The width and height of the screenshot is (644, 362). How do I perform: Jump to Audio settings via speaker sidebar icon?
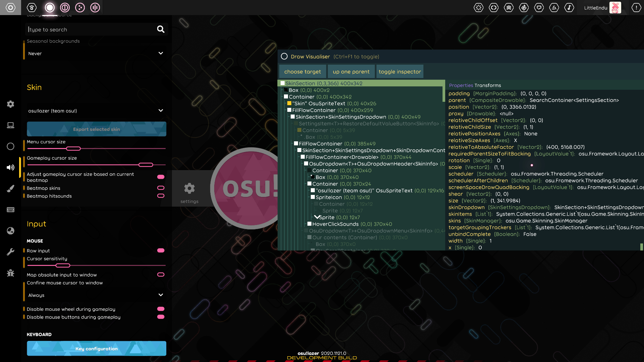10,167
